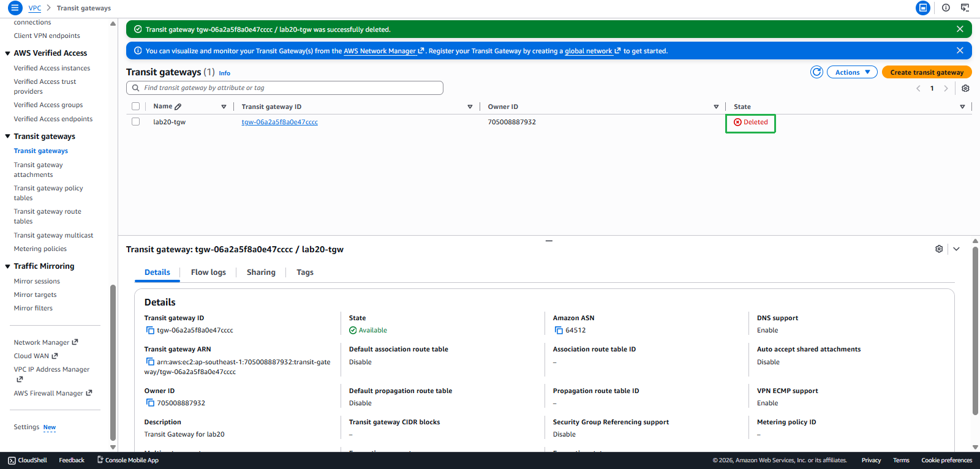Go to next page of transit gateways
The image size is (980, 469).
[946, 88]
